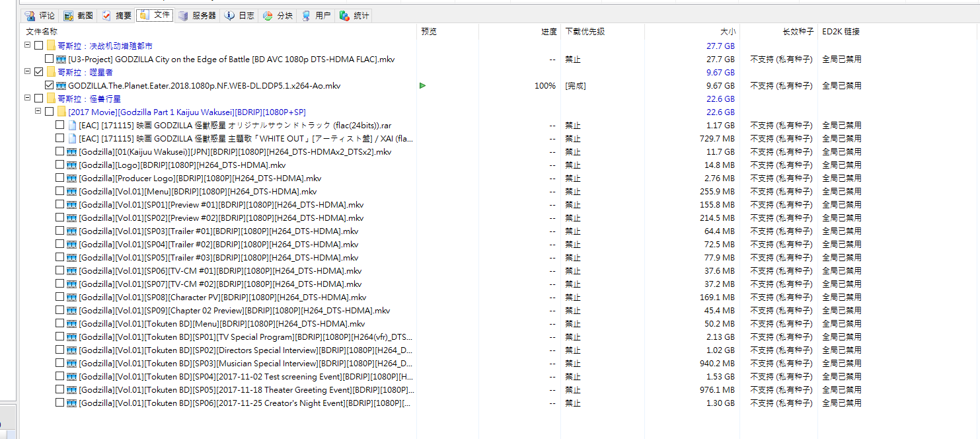Click the file icon of the flac(24bits) rar
Screen dimensions: 980x439
point(71,126)
